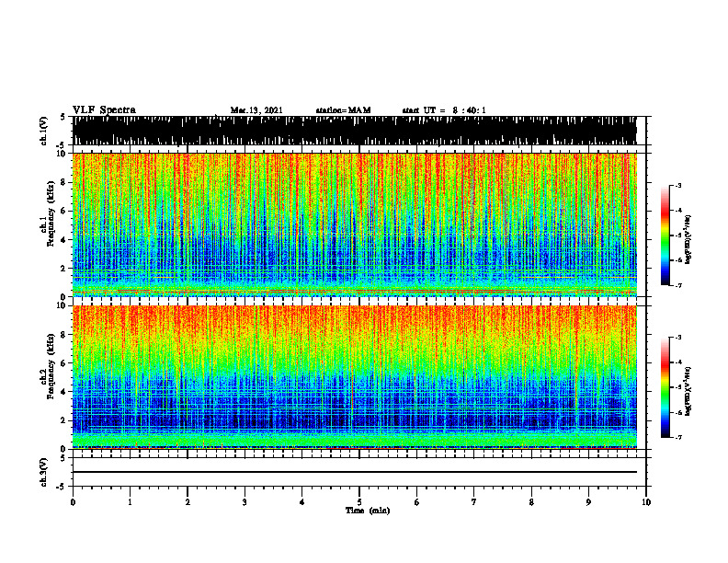Click the "1" label on time axis

tap(130, 502)
